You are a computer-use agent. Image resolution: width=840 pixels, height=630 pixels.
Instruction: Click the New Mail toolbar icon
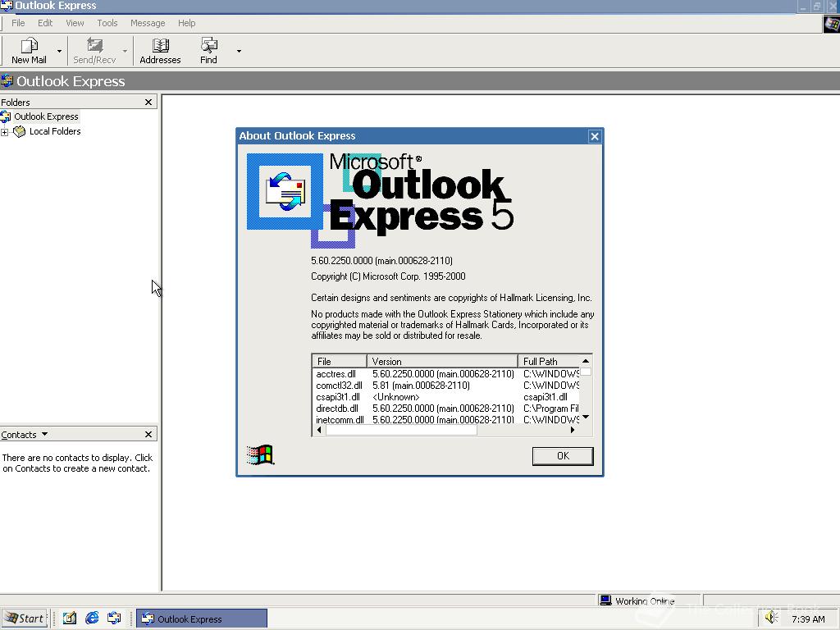[29, 51]
